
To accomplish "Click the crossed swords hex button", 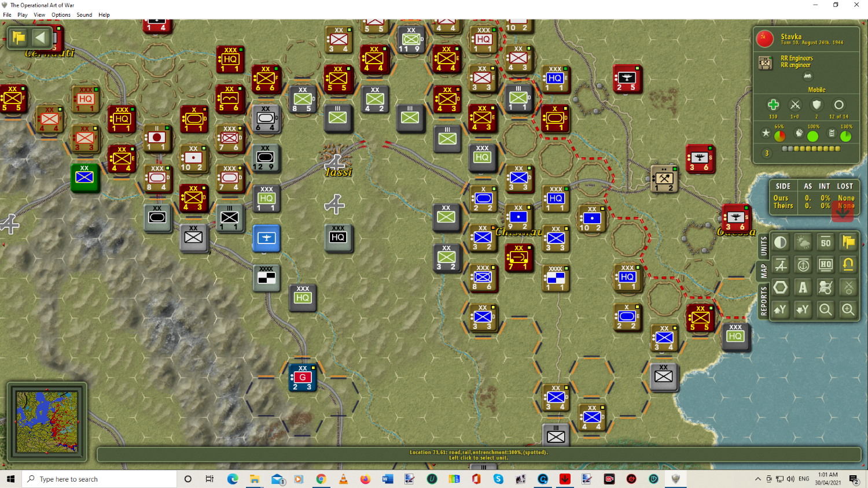I will point(848,287).
